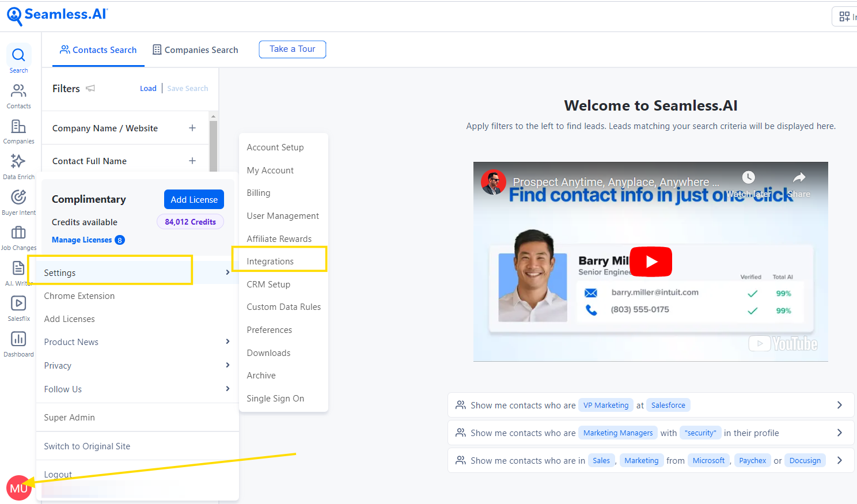Open A.I. Writer sidebar icon
The image size is (857, 504).
(18, 273)
